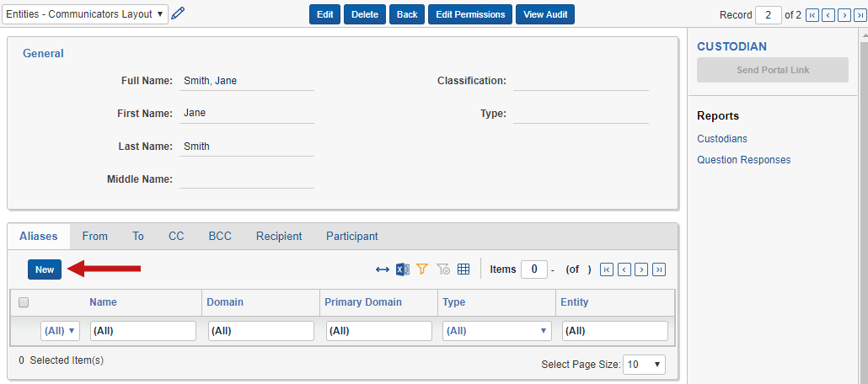Go to previous record in top navigation

tap(828, 15)
